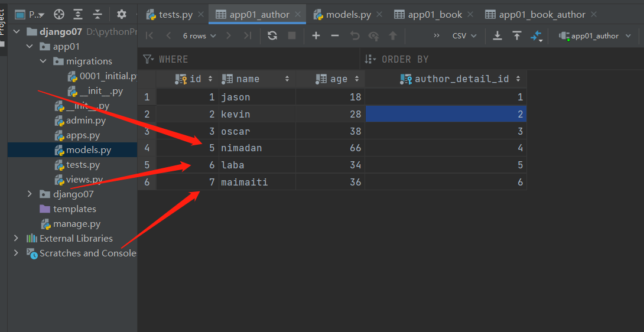Sort by the id column header
This screenshot has height=332, width=644.
tap(188, 79)
